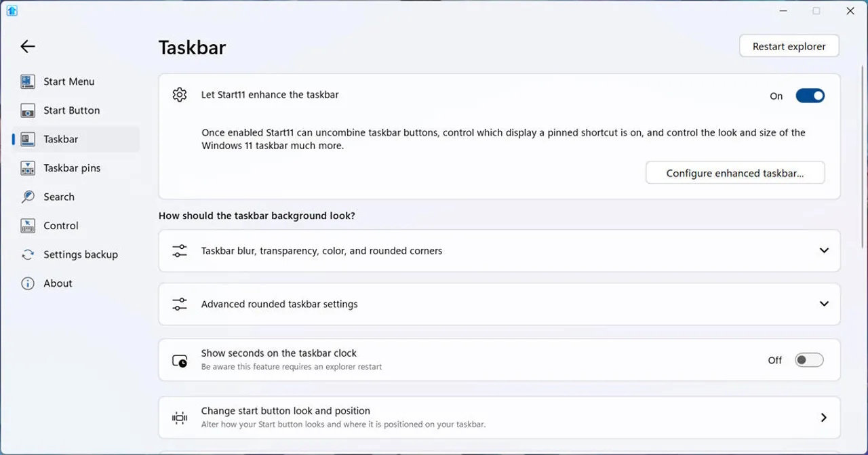Select the Taskbar menu item in sidebar
868x455 pixels.
[x=61, y=139]
